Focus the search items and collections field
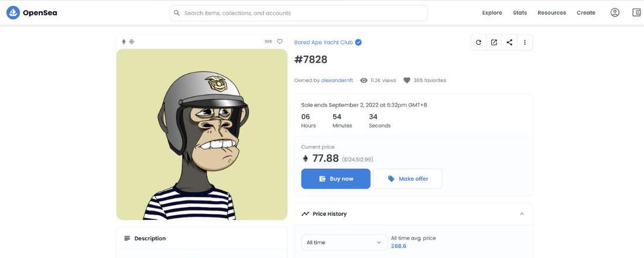The image size is (644, 258). click(299, 13)
